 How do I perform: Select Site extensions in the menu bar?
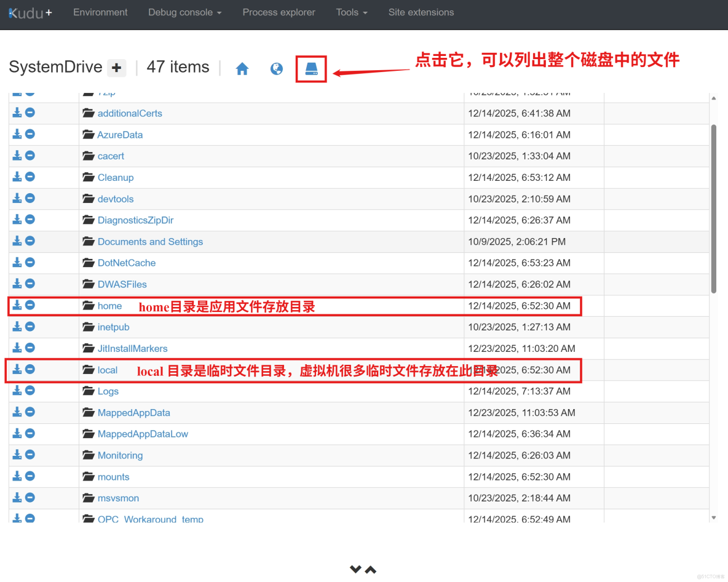click(421, 12)
